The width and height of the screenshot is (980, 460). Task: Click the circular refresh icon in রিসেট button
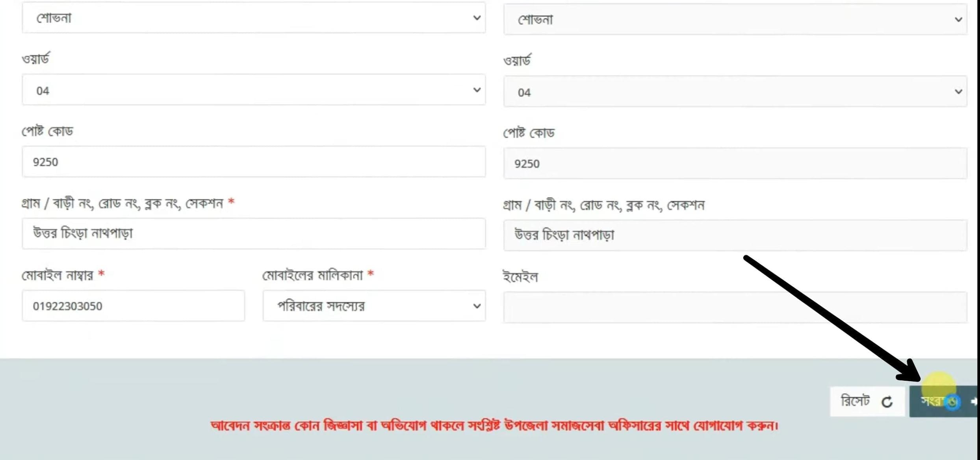[x=887, y=402]
